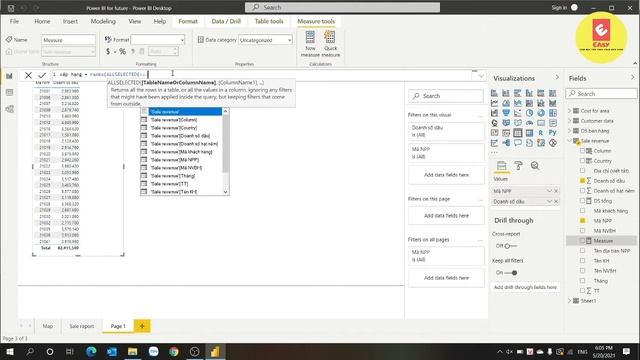Expand the Customer data table
Image resolution: width=640 pixels, height=360 pixels.
click(570, 121)
